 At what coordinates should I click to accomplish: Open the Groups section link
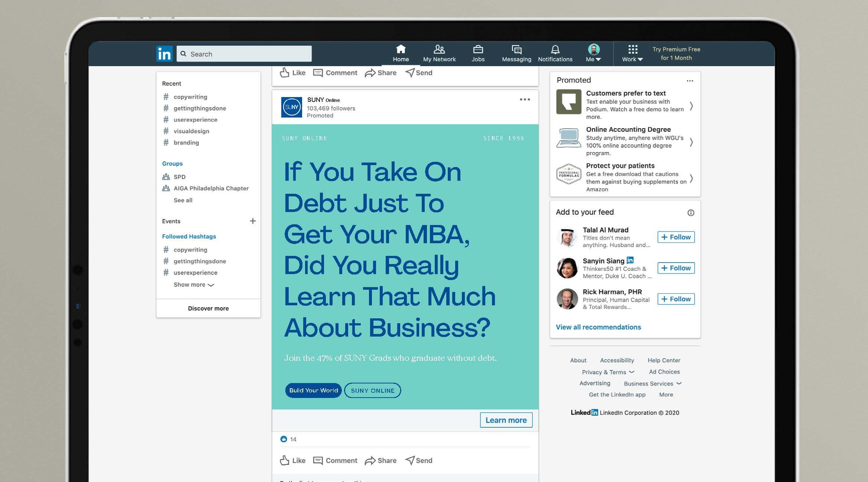pos(172,164)
